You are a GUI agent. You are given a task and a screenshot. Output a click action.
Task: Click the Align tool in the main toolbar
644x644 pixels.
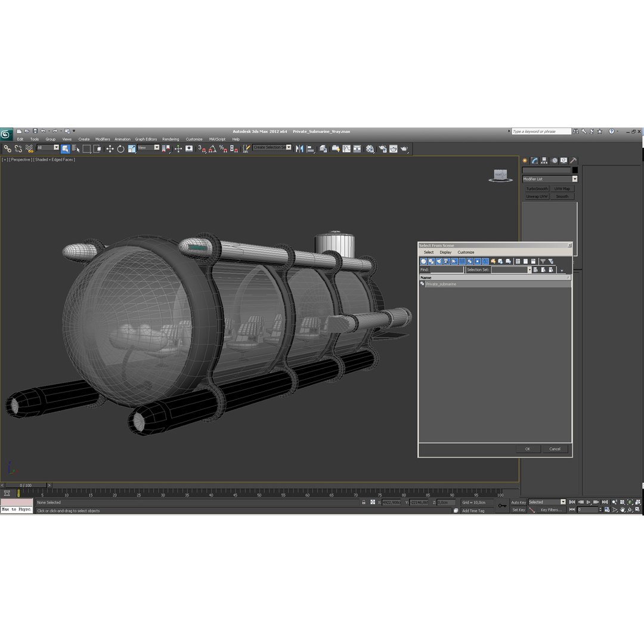[311, 148]
